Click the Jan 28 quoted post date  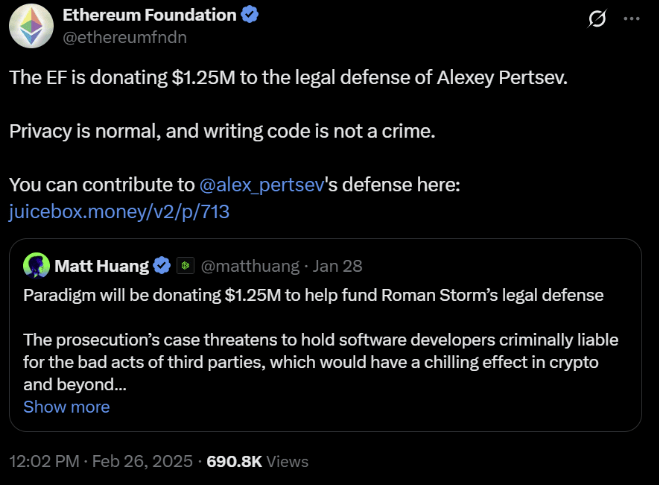338,266
